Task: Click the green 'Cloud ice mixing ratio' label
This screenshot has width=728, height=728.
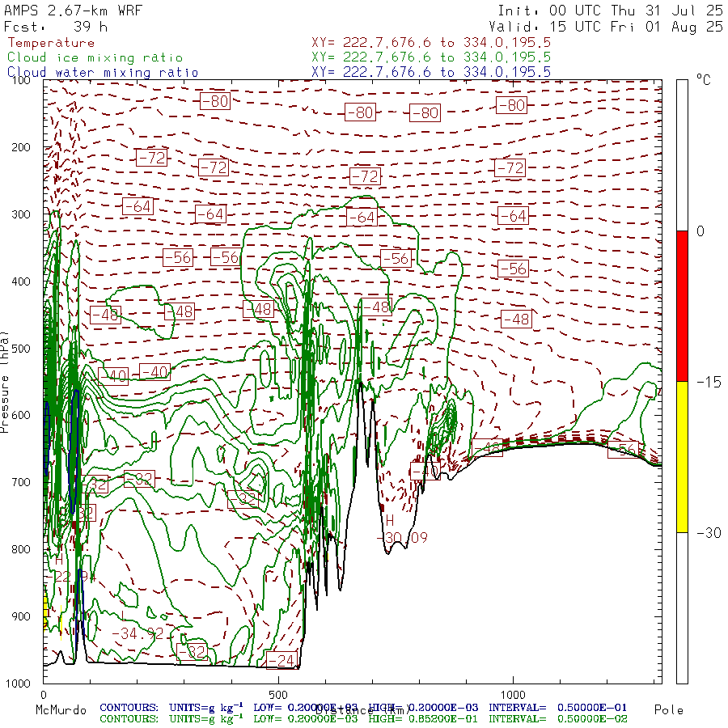Action: coord(95,57)
